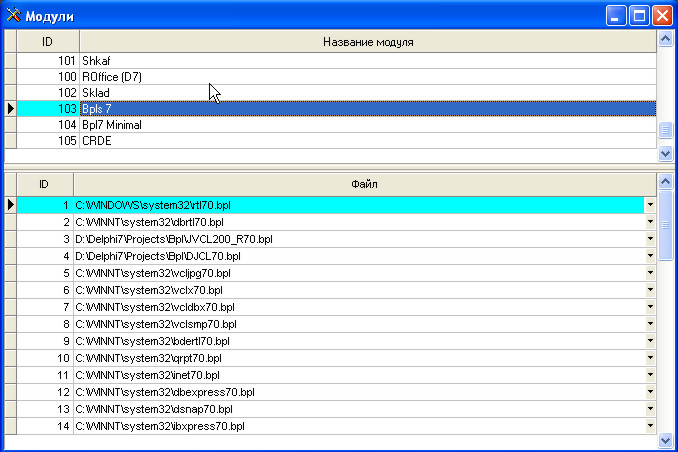Image resolution: width=678 pixels, height=452 pixels.
Task: Click the Модули window title bar icon
Action: (14, 15)
